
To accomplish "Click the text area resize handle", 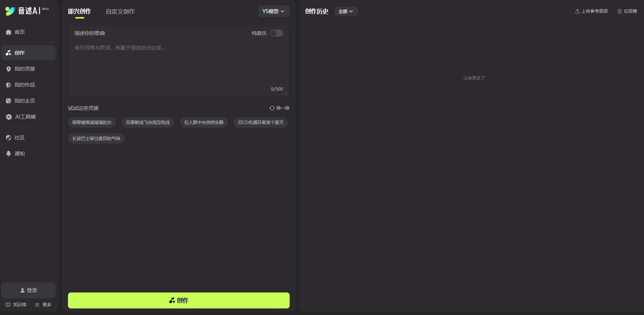I will point(286,93).
